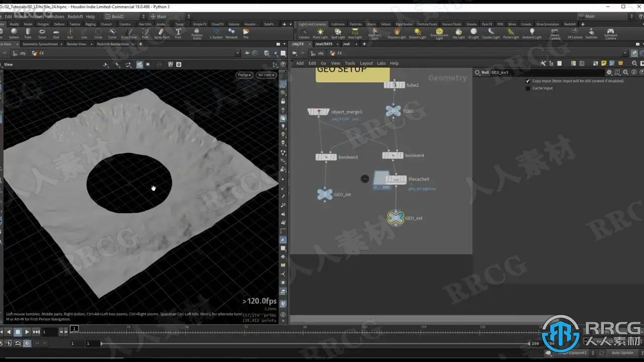Toggle the Copy Input checkbox
Viewport: 644px width, 362px height.
tap(528, 81)
